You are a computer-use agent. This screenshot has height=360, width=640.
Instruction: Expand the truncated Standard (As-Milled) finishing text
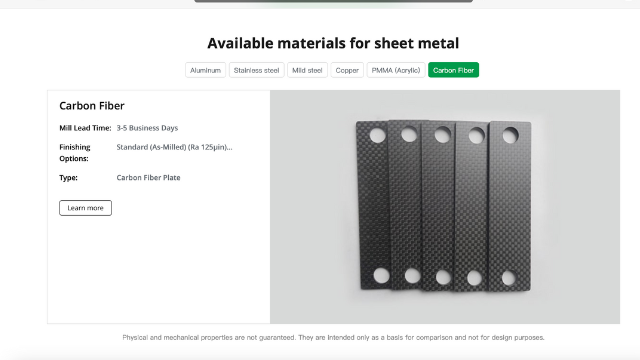tap(174, 147)
